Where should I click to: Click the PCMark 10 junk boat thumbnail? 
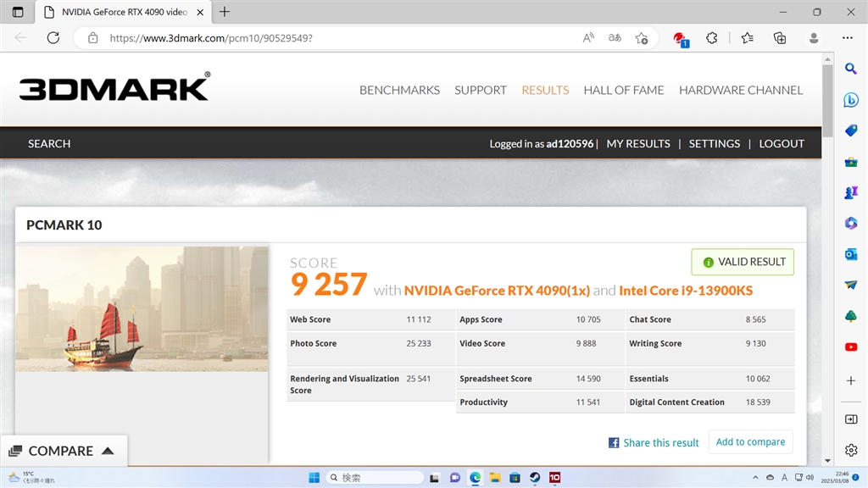pos(142,308)
